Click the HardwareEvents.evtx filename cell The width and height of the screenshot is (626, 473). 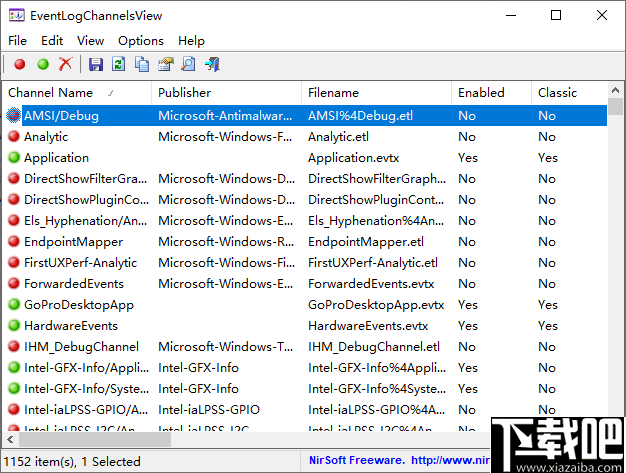pyautogui.click(x=368, y=326)
